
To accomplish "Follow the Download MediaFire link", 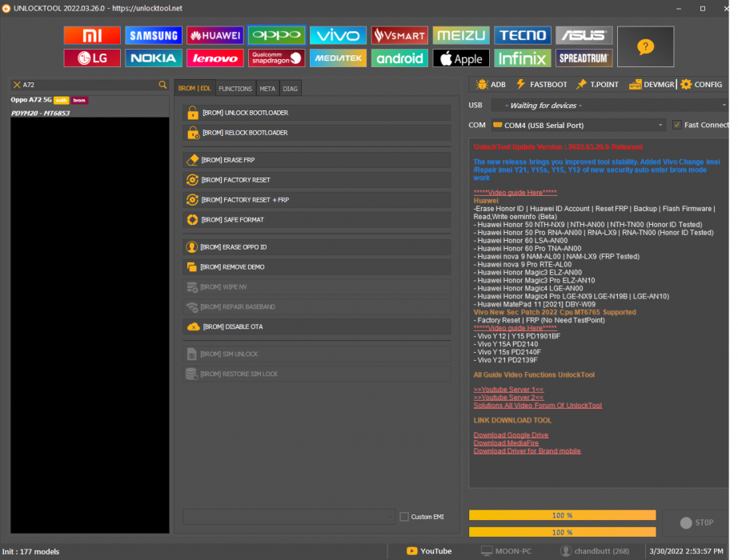I will click(x=506, y=443).
